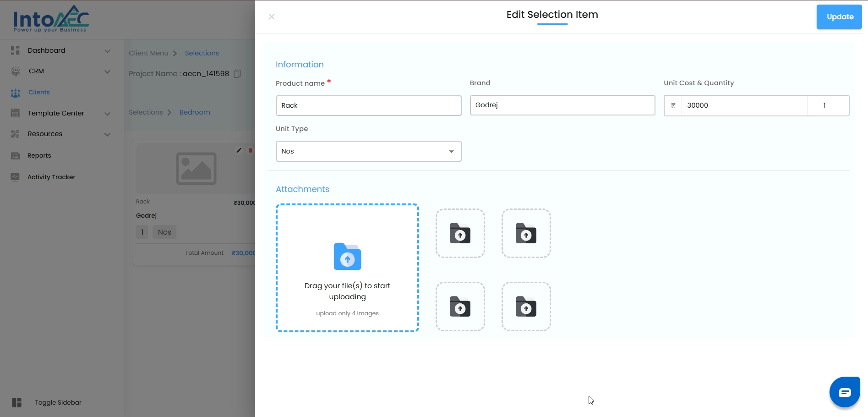Screen dimensions: 868x417
Task: Focus the Product name field containing Rack
Action: [x=368, y=105]
